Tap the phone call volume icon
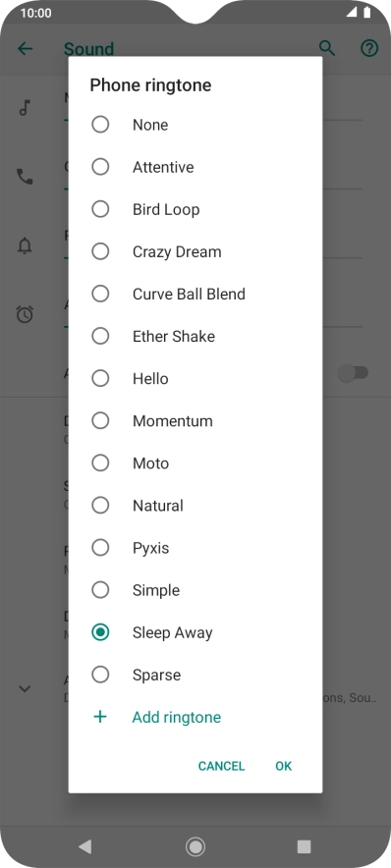Screen dimensions: 391x868 (x=25, y=177)
